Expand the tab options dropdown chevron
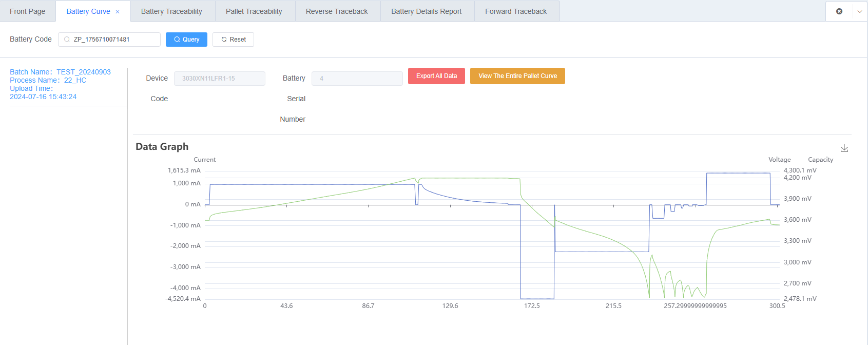The image size is (868, 345). [860, 11]
